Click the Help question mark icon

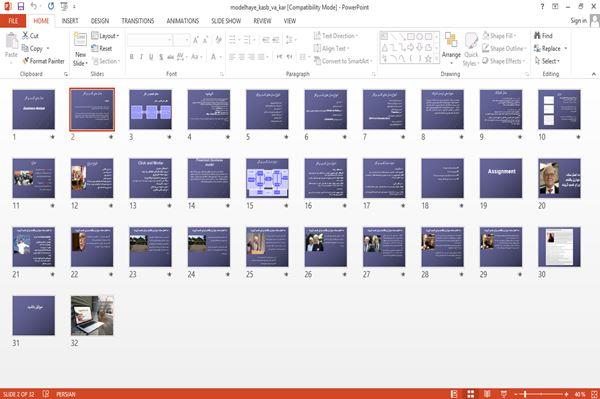point(542,7)
